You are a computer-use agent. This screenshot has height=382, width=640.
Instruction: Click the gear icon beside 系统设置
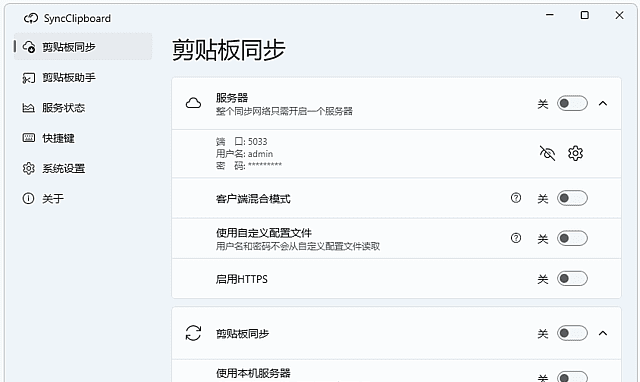pyautogui.click(x=29, y=168)
